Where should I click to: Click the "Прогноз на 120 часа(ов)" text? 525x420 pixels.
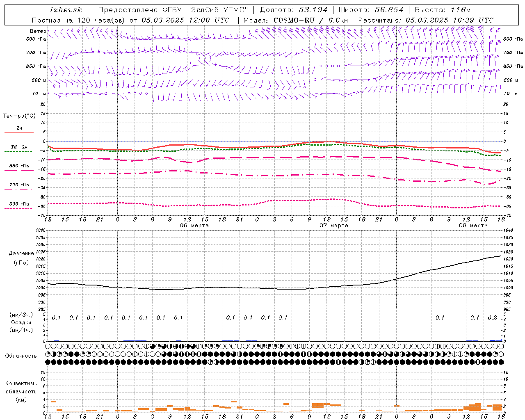(79, 20)
